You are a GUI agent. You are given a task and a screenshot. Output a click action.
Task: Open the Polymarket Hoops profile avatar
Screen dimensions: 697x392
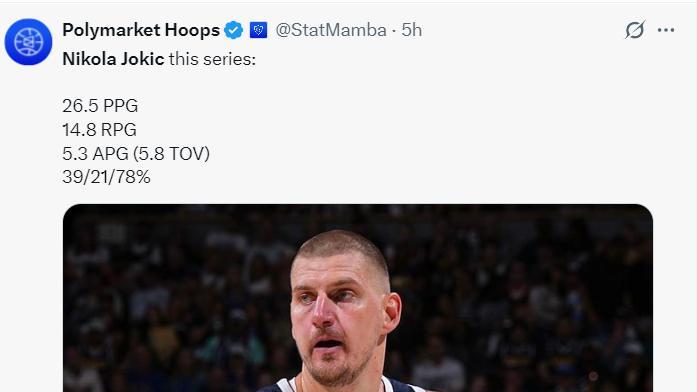coord(28,42)
